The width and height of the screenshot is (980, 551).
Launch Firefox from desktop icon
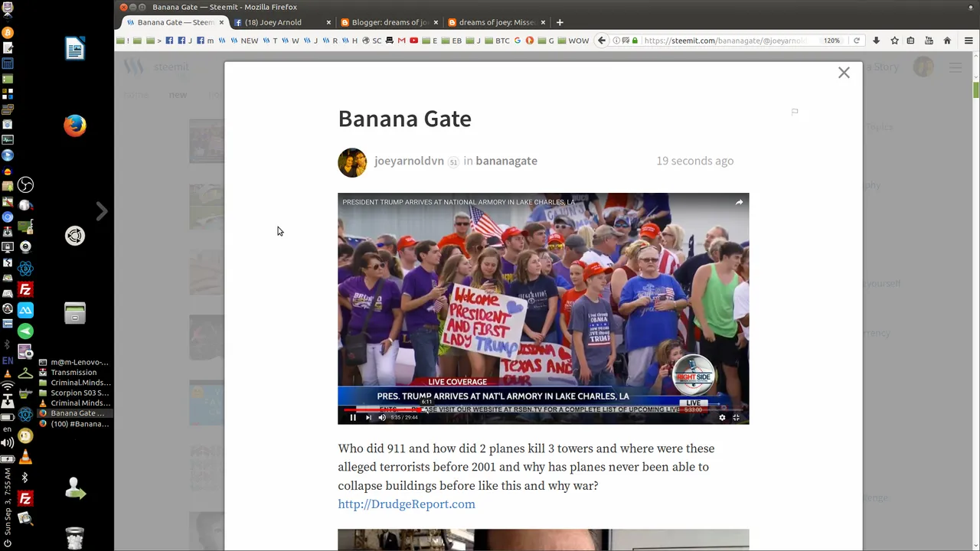coord(75,126)
